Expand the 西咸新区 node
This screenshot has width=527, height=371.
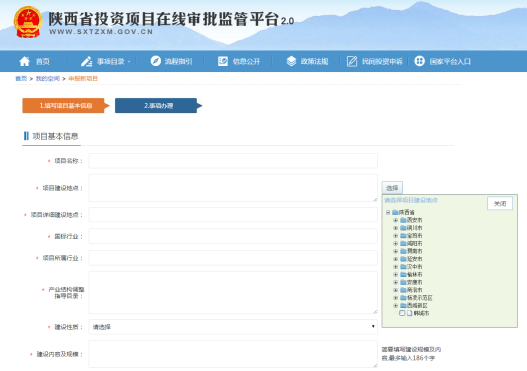tap(396, 305)
